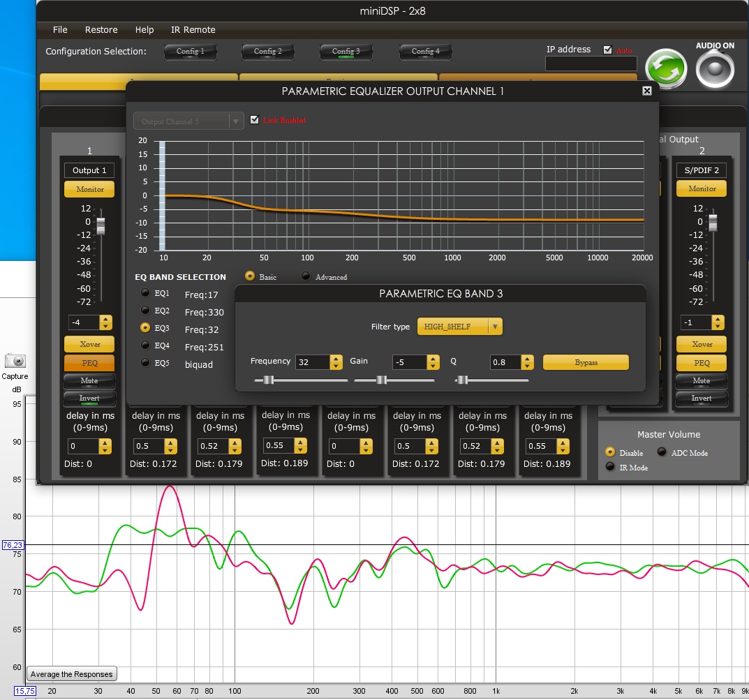Select Config 4 configuration
This screenshot has height=700, width=749.
[x=425, y=52]
